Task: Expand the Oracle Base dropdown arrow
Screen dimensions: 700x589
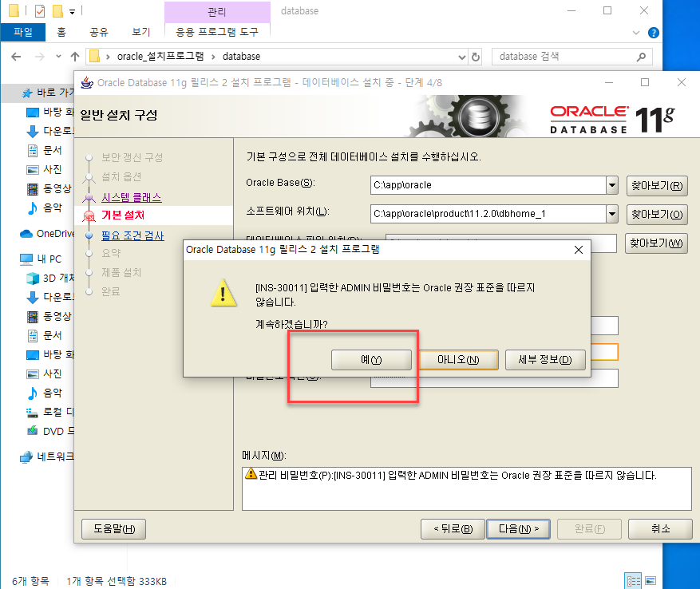Action: click(612, 185)
